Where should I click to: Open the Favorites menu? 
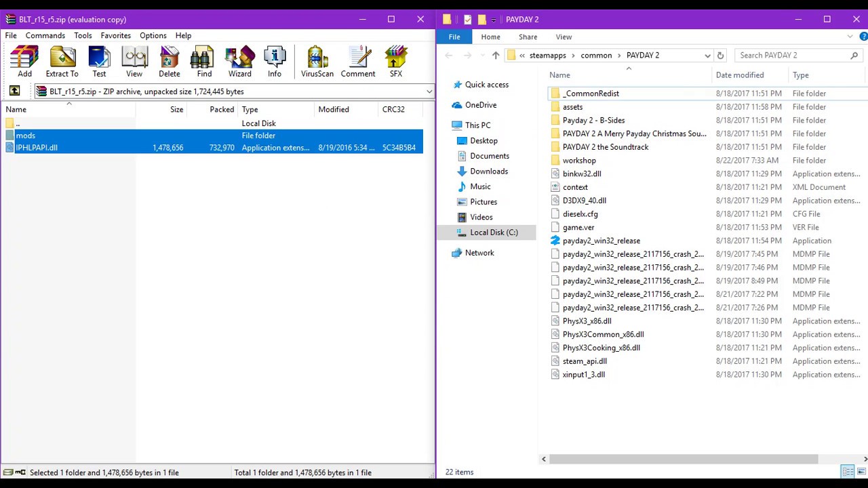pos(116,35)
